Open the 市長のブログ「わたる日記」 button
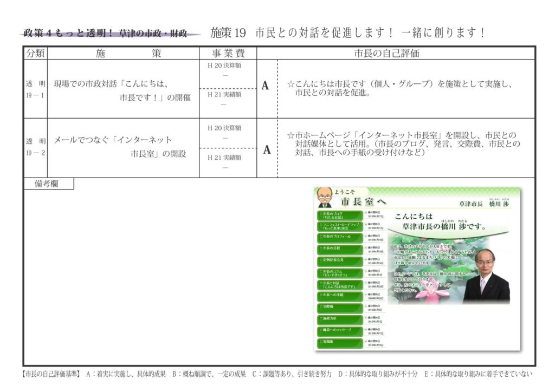This screenshot has height=392, width=555. (340, 215)
